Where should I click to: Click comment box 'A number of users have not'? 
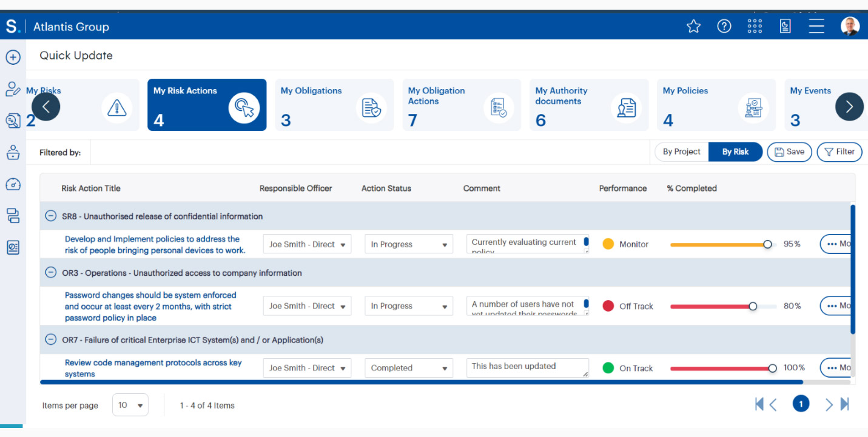[x=527, y=306]
